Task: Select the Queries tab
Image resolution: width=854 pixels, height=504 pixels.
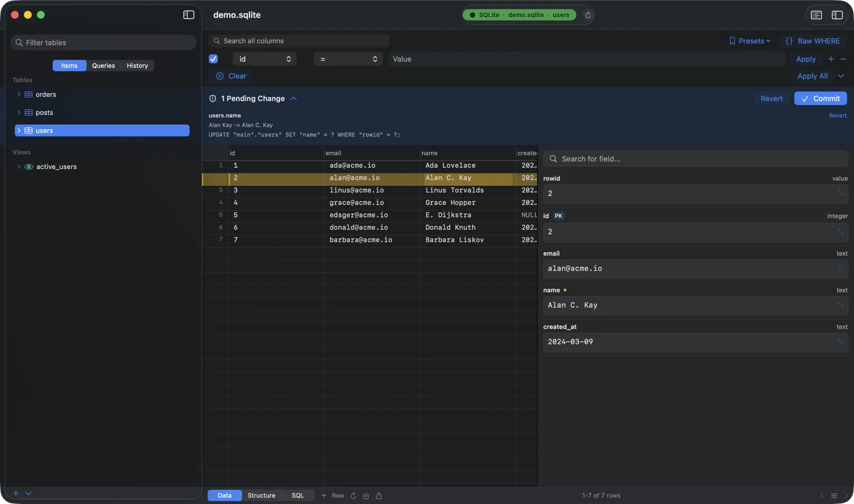Action: point(104,66)
